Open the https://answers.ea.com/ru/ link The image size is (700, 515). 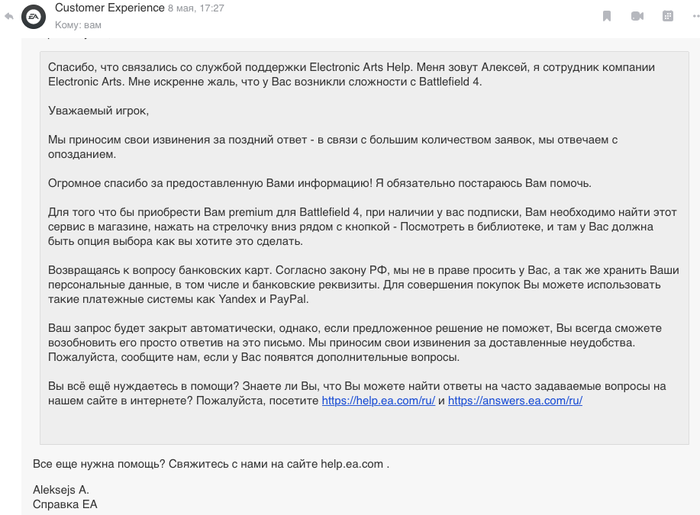point(514,400)
